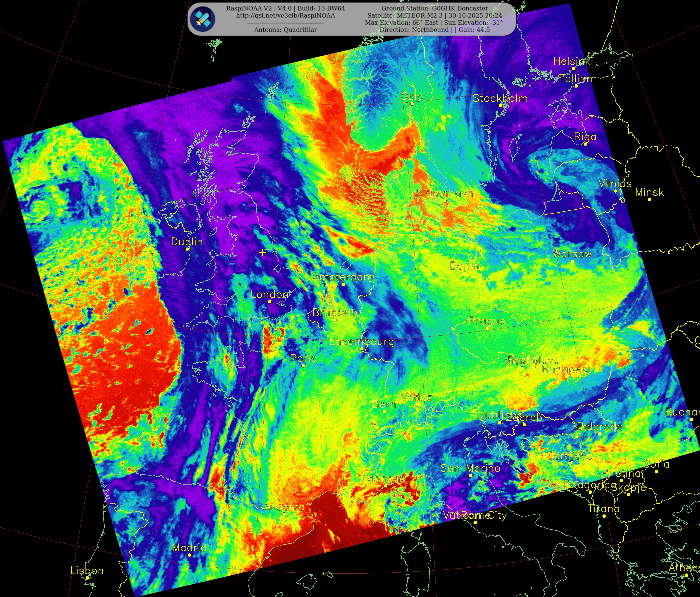Image resolution: width=700 pixels, height=597 pixels.
Task: Select the Oslo city marker dot
Action: [412, 104]
